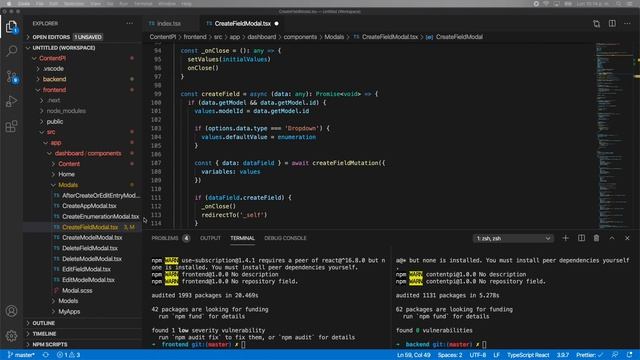This screenshot has width=640, height=360.
Task: Switch to the Debug Console tab
Action: 285,238
